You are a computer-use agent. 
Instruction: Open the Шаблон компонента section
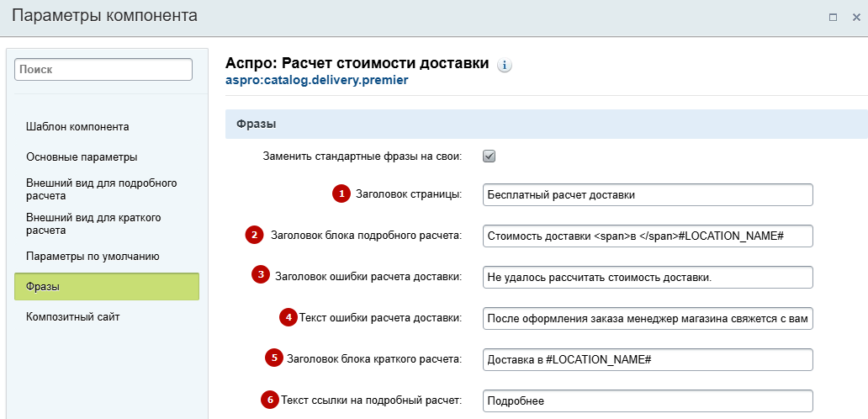point(77,127)
